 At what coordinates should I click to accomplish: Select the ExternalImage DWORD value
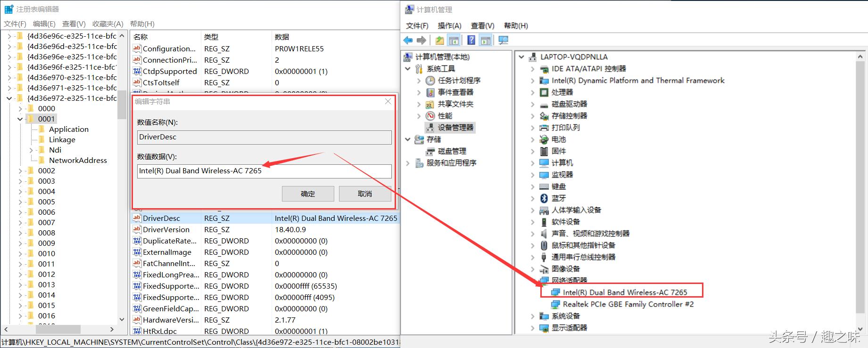coord(167,252)
